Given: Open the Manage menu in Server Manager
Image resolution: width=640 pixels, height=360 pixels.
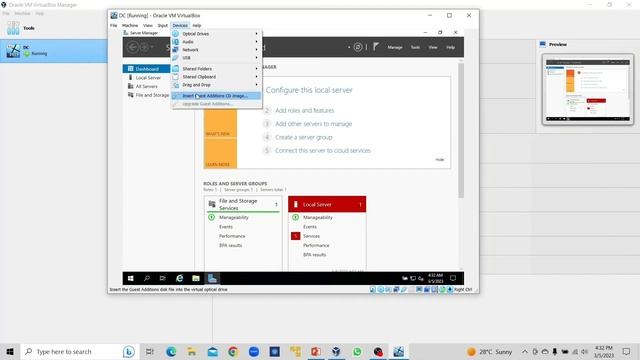Looking at the screenshot, I should click(395, 47).
